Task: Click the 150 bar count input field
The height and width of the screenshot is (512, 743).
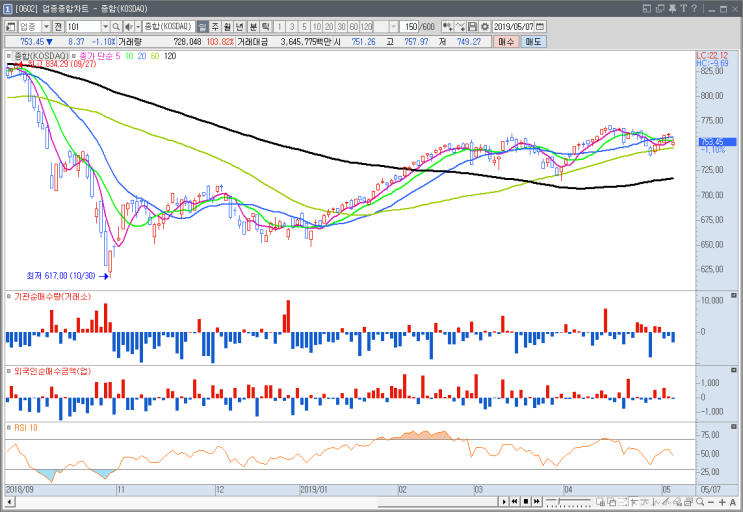Action: [409, 27]
